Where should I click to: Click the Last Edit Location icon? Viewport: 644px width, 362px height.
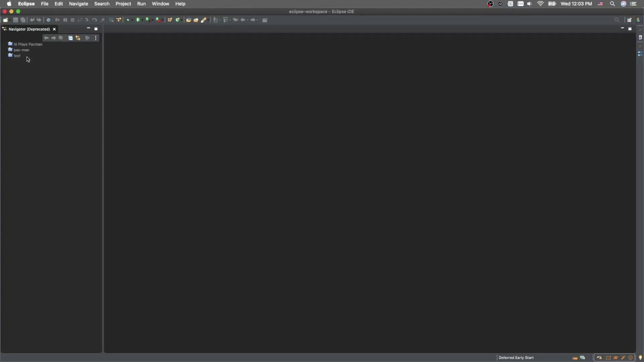tap(235, 20)
